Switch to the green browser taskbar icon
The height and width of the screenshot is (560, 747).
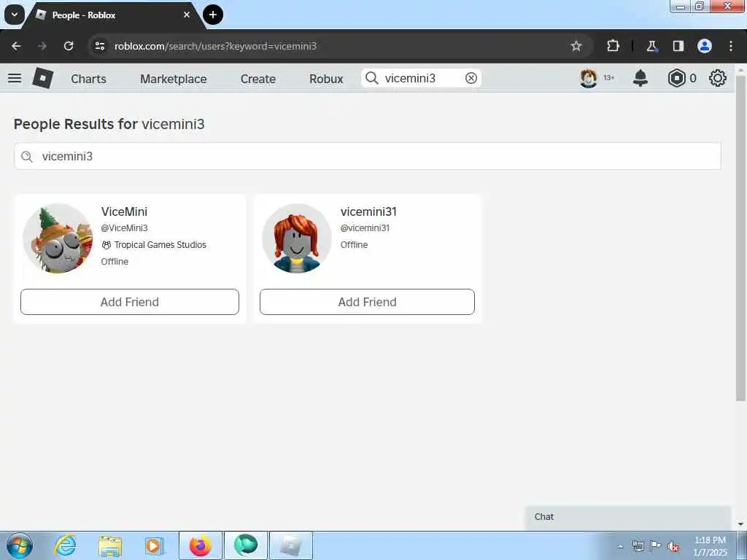click(246, 545)
